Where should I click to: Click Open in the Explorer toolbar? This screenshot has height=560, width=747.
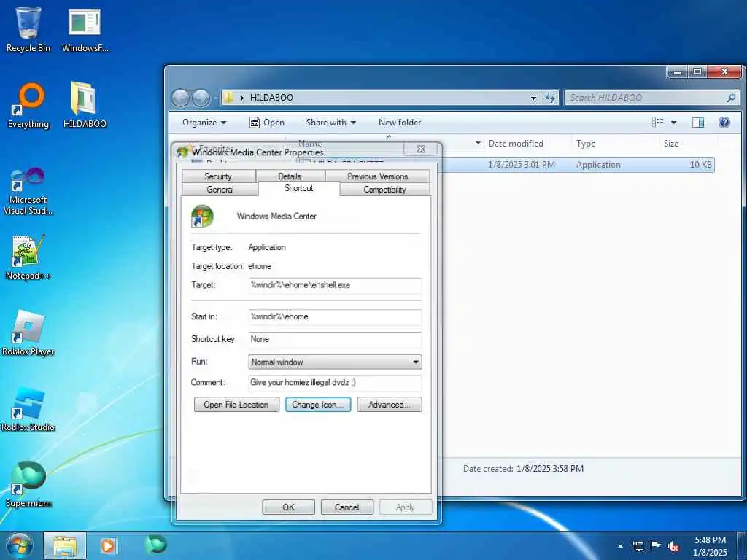(267, 122)
